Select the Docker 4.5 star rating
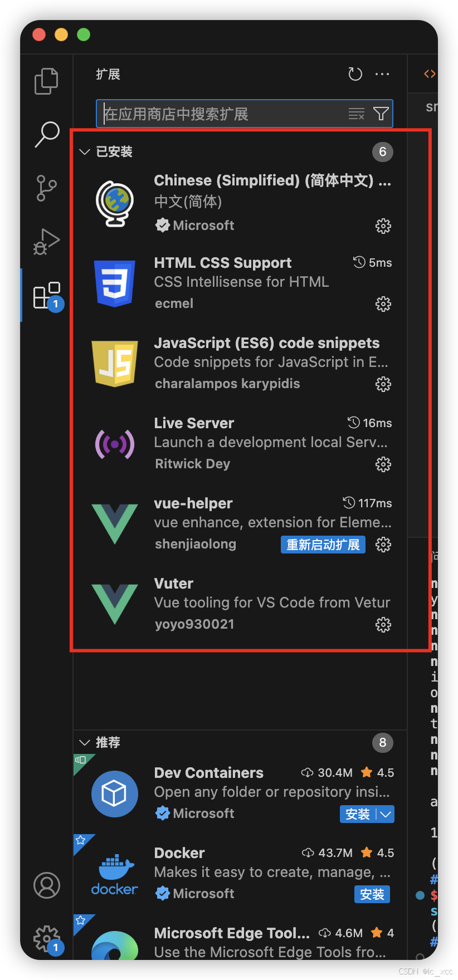The image size is (458, 980). (378, 853)
